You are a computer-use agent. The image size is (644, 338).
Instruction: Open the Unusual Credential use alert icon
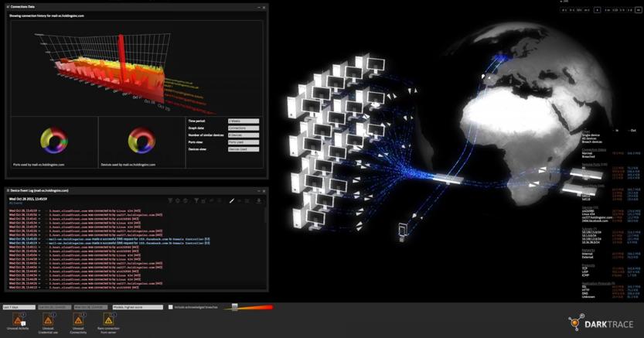point(48,319)
